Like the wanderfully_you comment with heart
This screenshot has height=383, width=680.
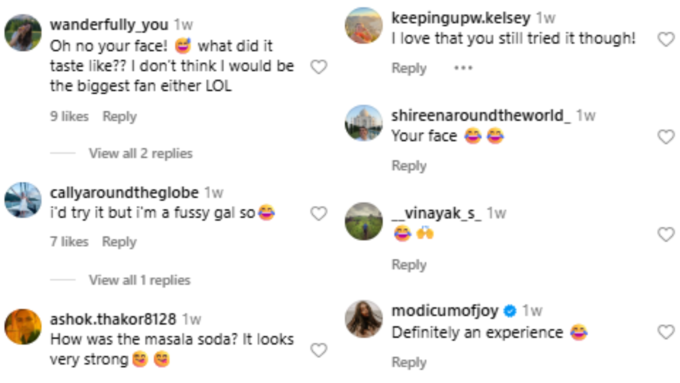pyautogui.click(x=319, y=67)
